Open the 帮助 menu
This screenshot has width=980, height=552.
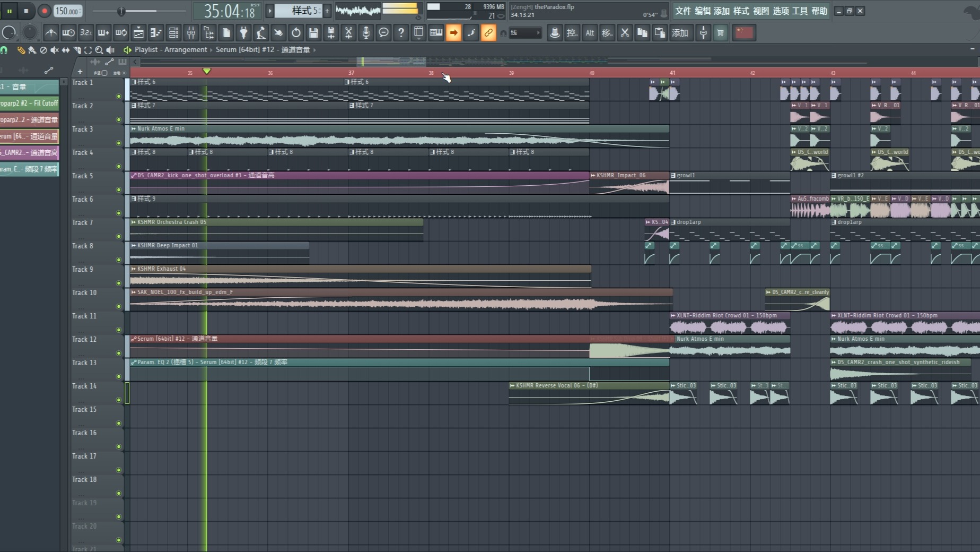pos(819,11)
